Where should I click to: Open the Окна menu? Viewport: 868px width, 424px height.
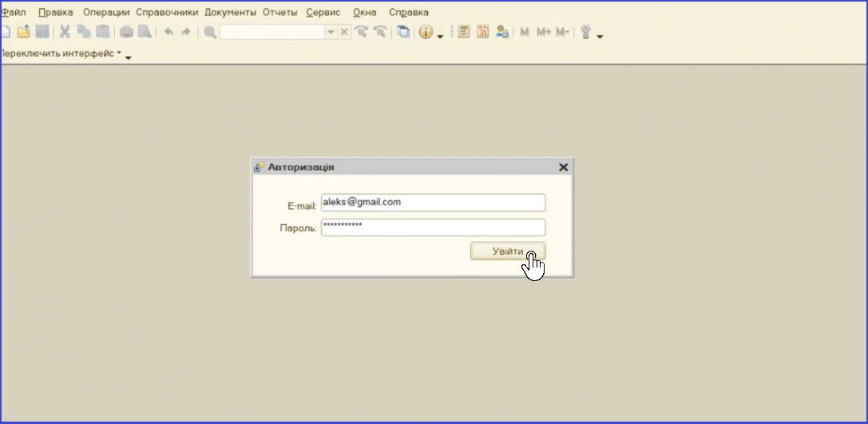[x=365, y=12]
